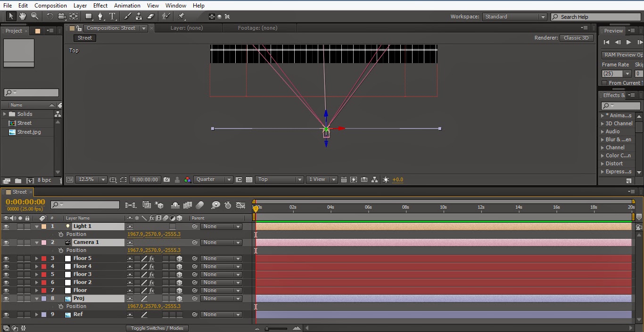The width and height of the screenshot is (644, 332).
Task: Select the Horizontal Type tool
Action: point(112,16)
